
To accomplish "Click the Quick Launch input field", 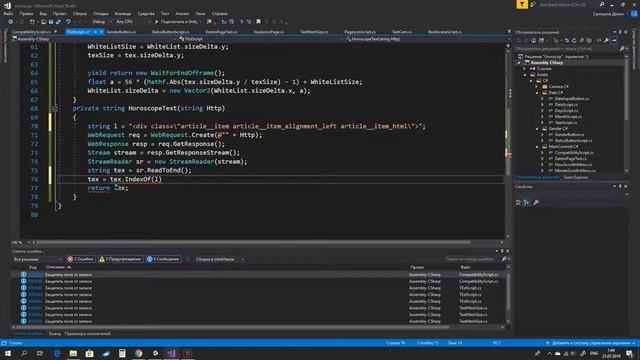I will 567,4.
